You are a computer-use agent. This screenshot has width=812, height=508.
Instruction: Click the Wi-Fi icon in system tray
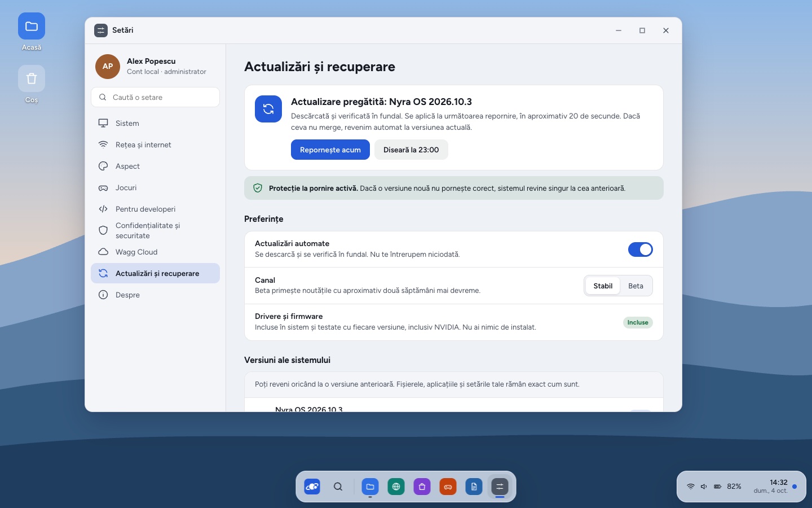690,487
